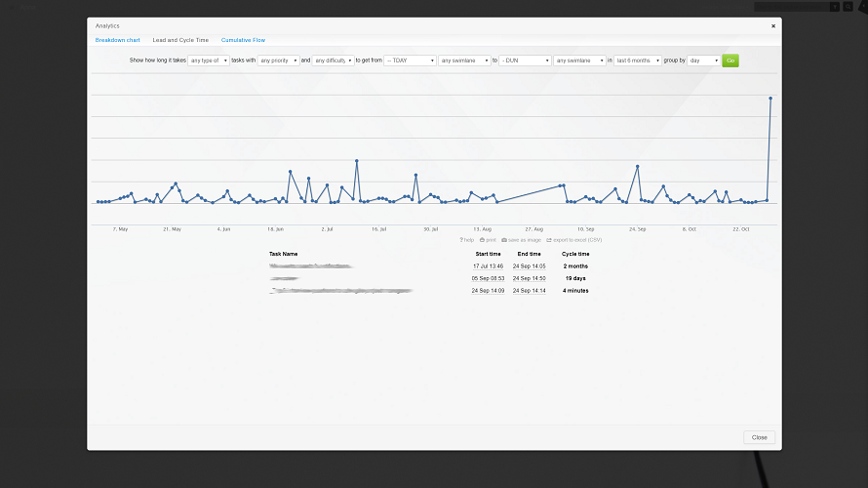The image size is (868, 488).
Task: Open the 'any type of' task dropdown
Action: 209,61
